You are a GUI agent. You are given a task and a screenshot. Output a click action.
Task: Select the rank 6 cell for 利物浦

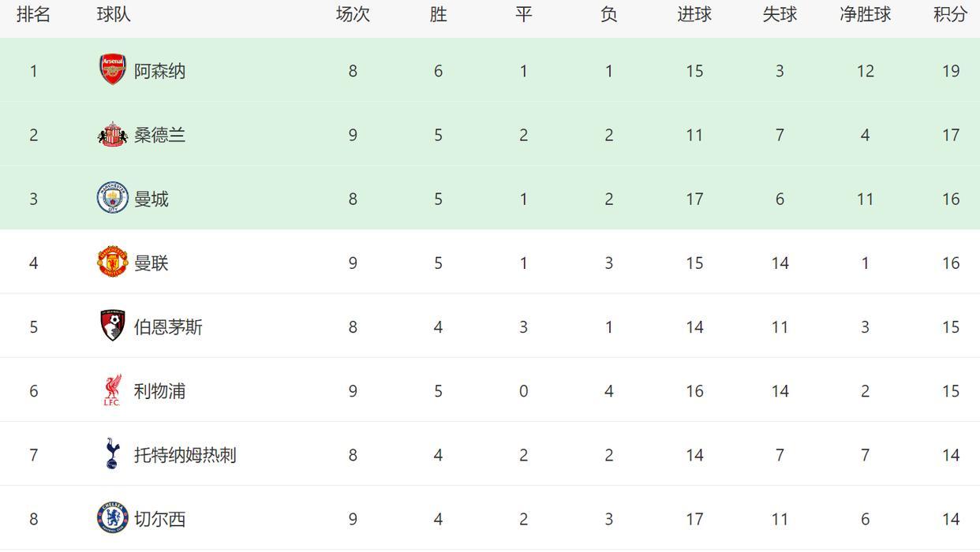pyautogui.click(x=33, y=391)
